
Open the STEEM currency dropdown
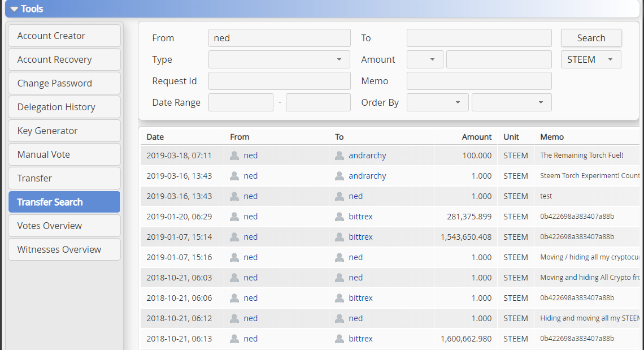pyautogui.click(x=590, y=59)
